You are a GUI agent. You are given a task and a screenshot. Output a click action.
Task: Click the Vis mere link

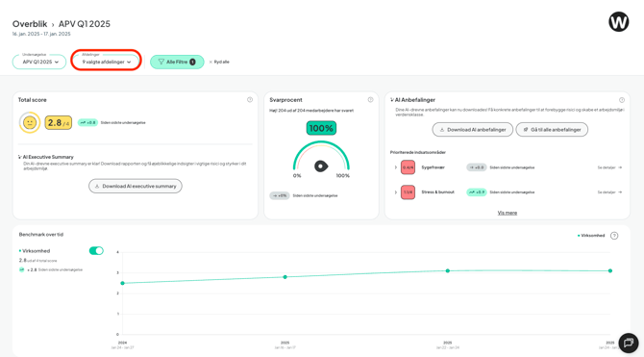click(x=508, y=213)
